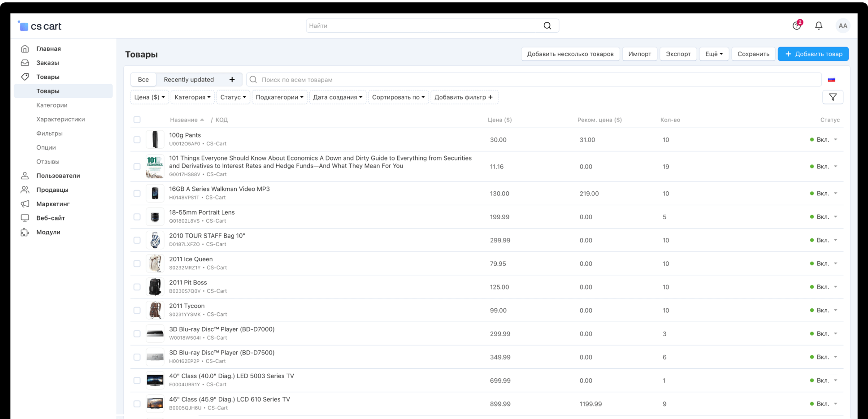Click the filter funnel icon
This screenshot has height=419, width=868.
coord(833,97)
